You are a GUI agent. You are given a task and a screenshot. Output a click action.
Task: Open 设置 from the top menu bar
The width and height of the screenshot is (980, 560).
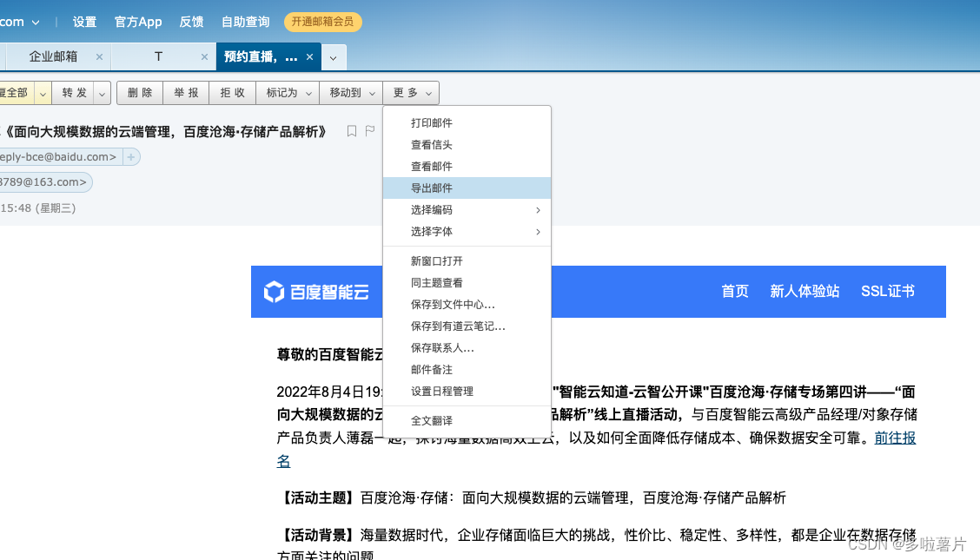(84, 21)
